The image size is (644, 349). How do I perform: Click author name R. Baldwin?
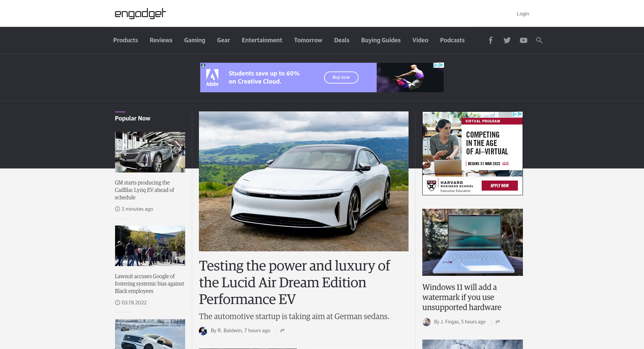[x=229, y=331]
